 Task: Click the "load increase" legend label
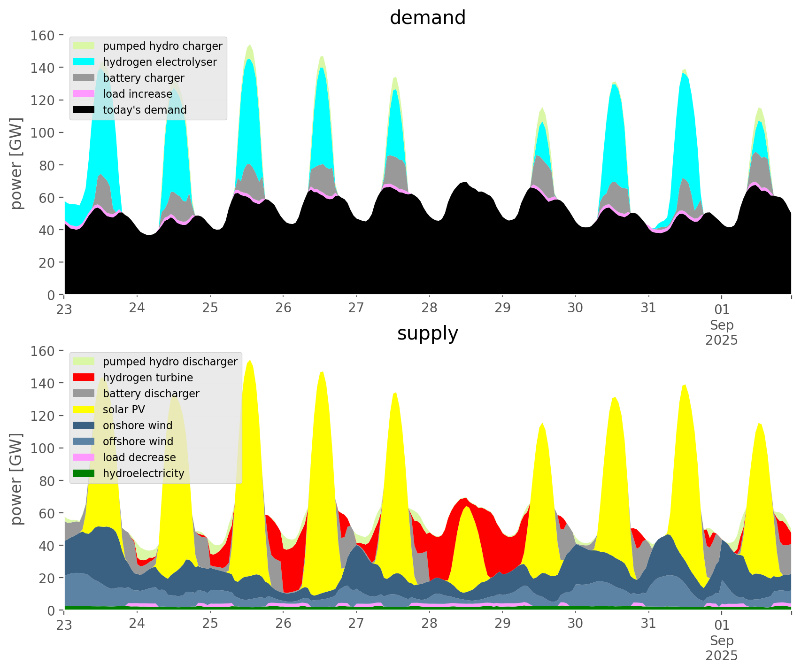point(138,94)
